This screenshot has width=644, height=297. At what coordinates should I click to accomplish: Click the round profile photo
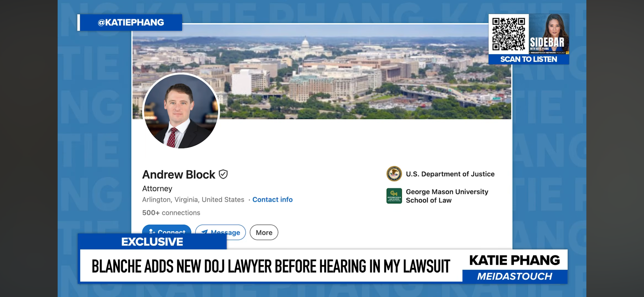click(x=181, y=111)
